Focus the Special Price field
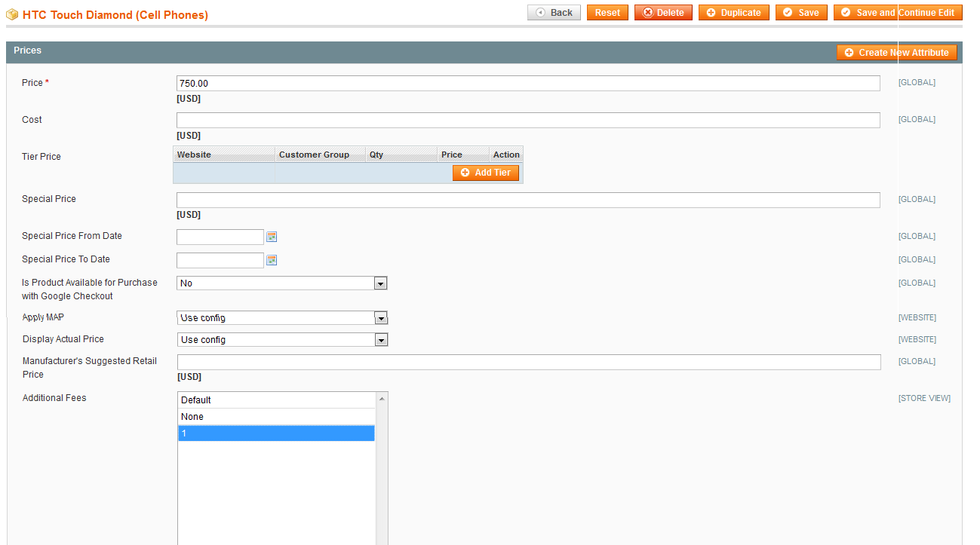The width and height of the screenshot is (980, 545). tap(528, 200)
